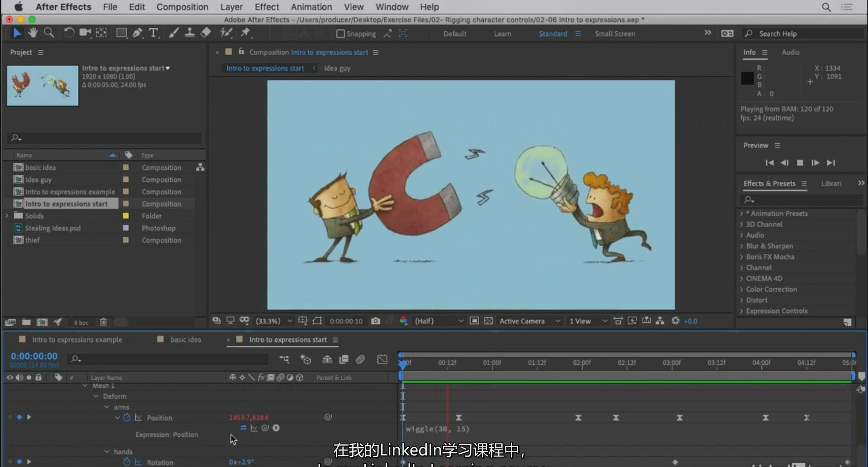Expand Blur & Sharpen effects category
The width and height of the screenshot is (868, 467).
pyautogui.click(x=741, y=246)
